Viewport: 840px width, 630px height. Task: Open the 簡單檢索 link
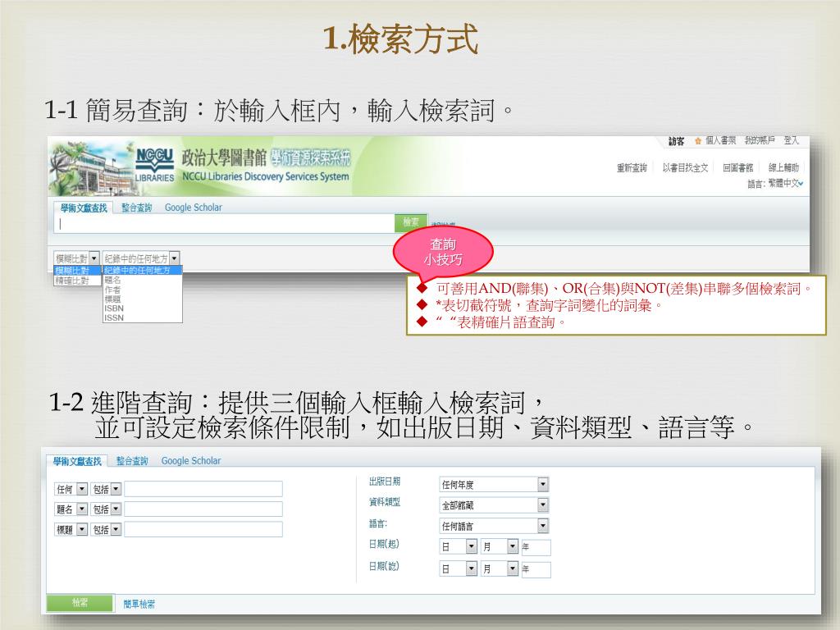pyautogui.click(x=139, y=605)
